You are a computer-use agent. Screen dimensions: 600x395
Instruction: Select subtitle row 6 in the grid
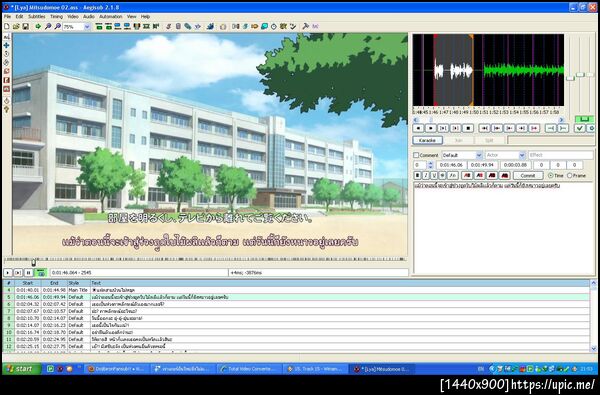296,304
